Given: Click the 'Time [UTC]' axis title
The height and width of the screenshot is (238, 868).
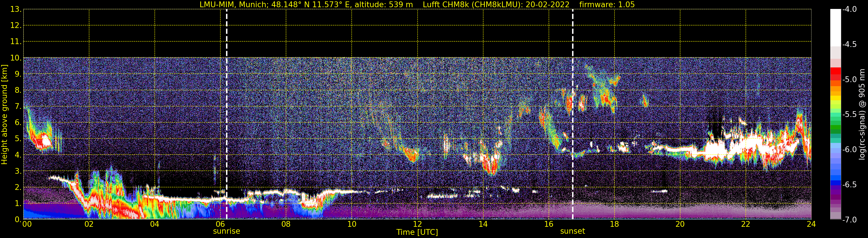Looking at the screenshot, I should tap(417, 232).
